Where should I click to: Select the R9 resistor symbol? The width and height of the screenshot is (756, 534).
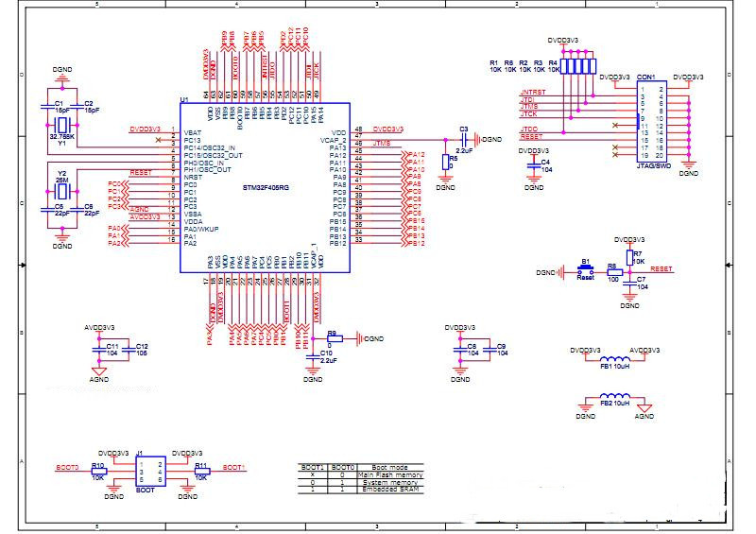pyautogui.click(x=335, y=339)
